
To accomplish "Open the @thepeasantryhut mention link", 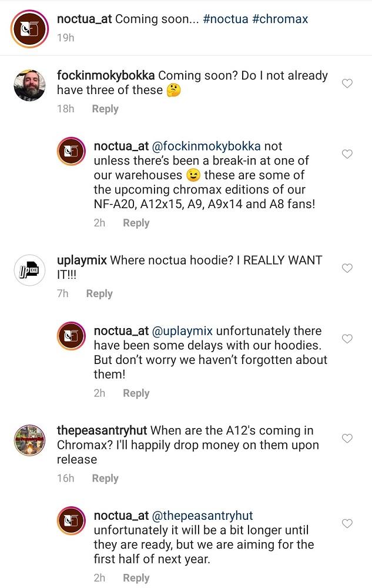I will pyautogui.click(x=203, y=516).
